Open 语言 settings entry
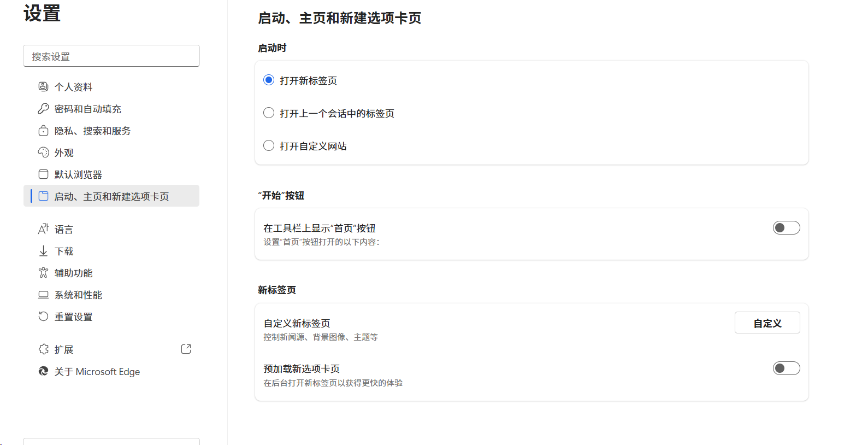The image size is (868, 445). (x=63, y=229)
